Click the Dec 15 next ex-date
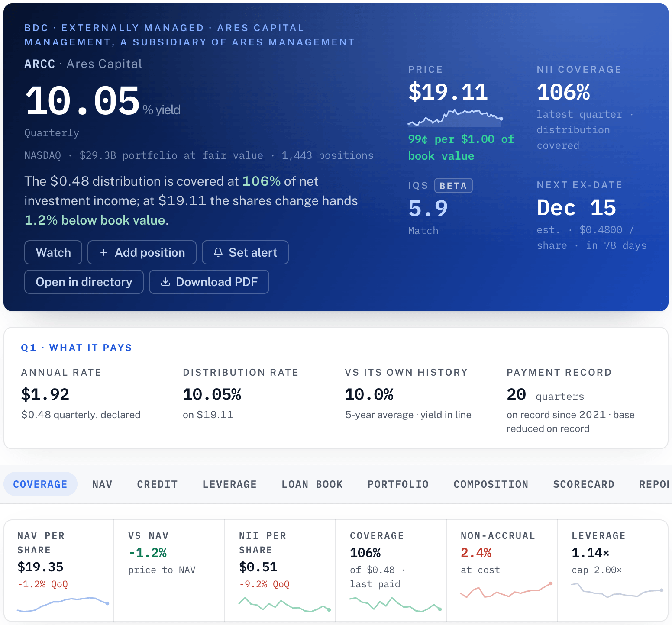The image size is (672, 625). (576, 208)
